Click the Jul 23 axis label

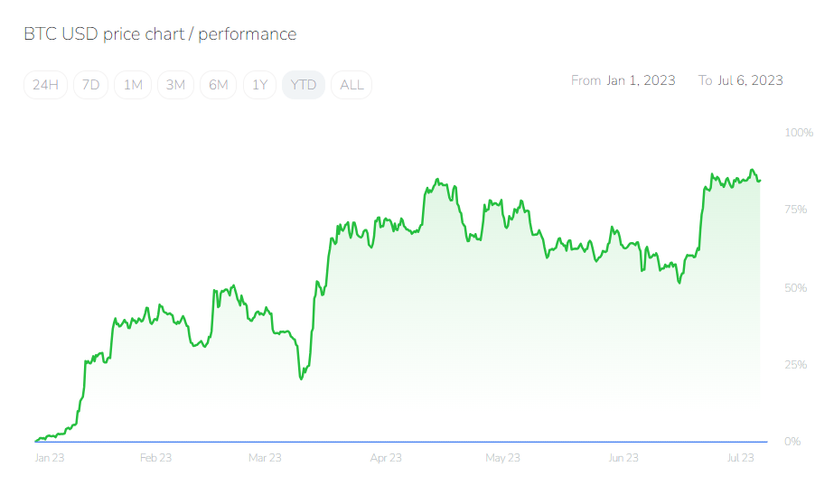pos(741,458)
